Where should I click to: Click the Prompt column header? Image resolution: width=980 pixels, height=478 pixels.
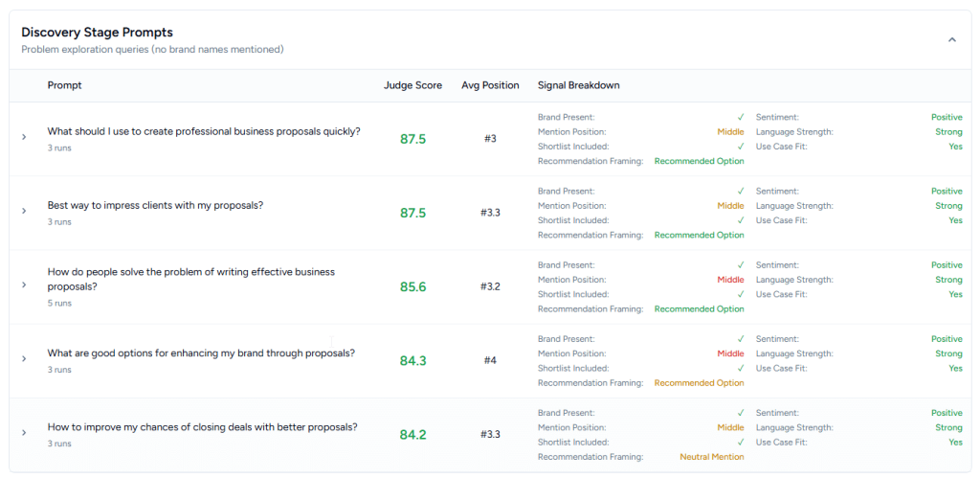(x=64, y=85)
